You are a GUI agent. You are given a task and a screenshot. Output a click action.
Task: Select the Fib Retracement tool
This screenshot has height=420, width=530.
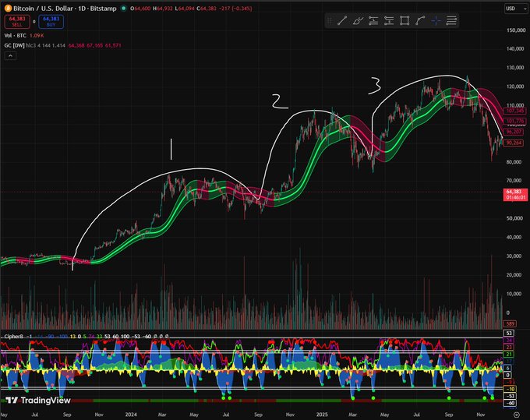point(451,21)
